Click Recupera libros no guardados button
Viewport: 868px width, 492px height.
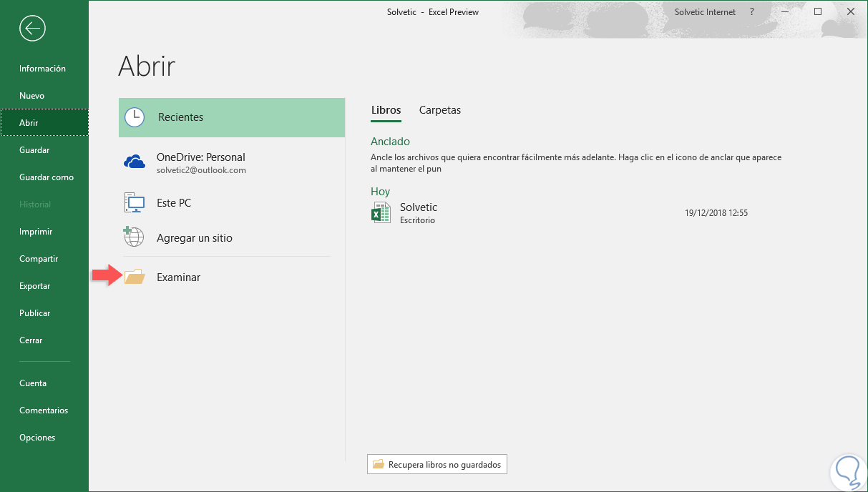point(437,465)
